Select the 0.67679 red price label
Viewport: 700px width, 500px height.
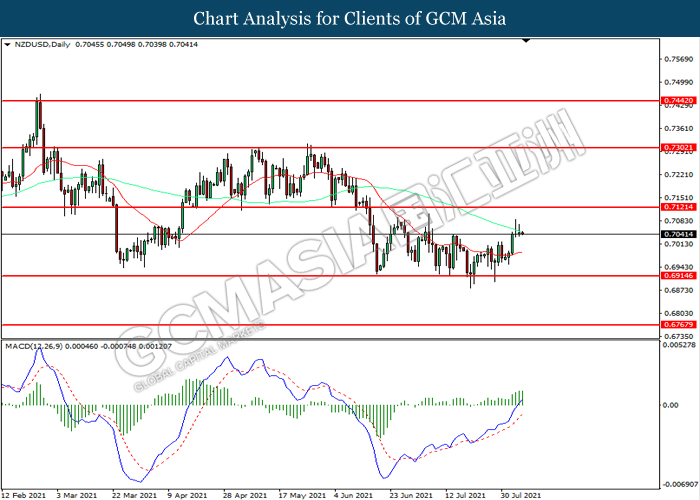679,325
